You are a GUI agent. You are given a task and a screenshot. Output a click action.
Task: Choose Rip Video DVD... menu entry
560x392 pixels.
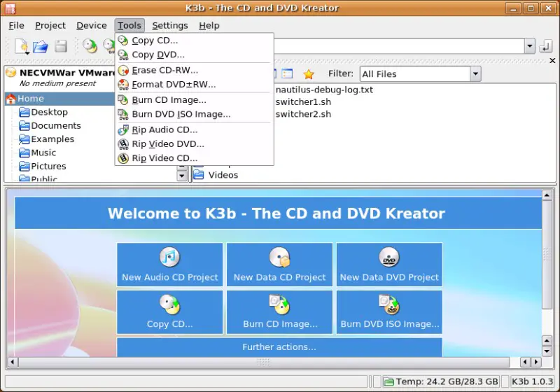[194, 144]
